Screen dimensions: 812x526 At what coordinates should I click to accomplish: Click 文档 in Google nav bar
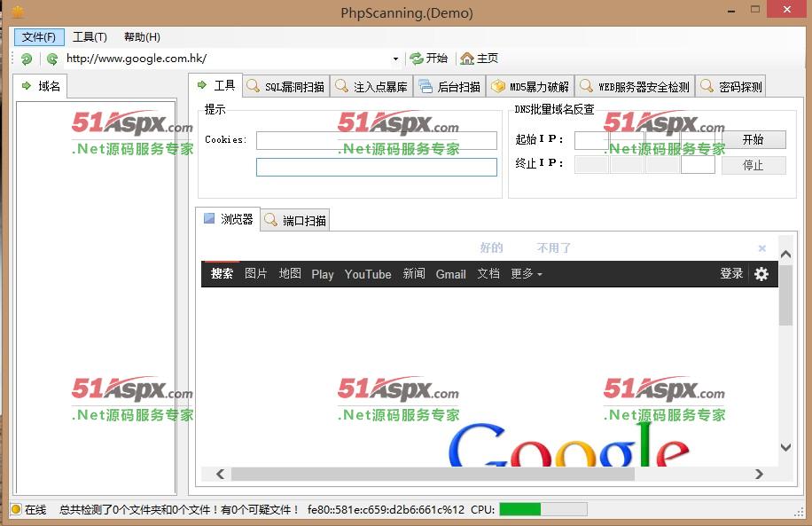488,273
